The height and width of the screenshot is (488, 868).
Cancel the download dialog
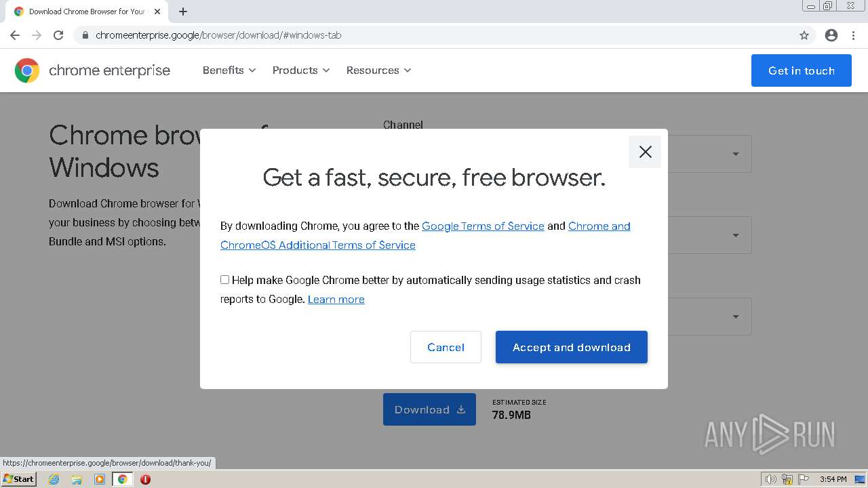pyautogui.click(x=446, y=347)
